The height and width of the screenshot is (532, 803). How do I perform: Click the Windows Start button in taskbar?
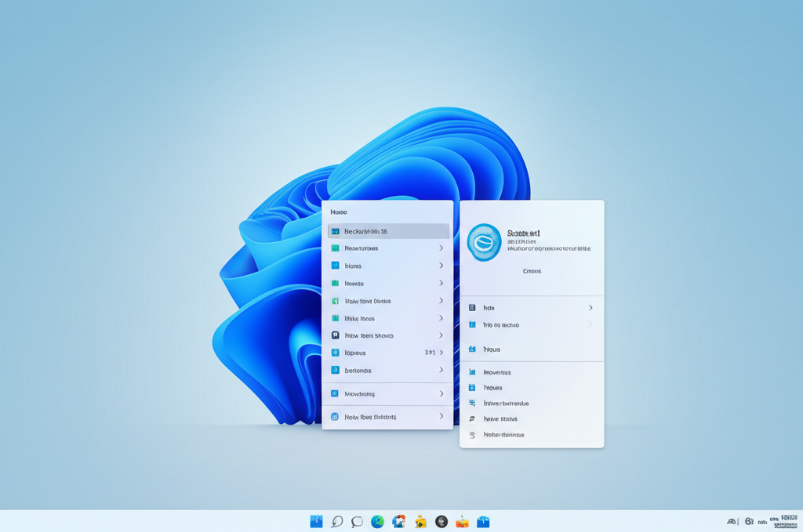[x=316, y=521]
